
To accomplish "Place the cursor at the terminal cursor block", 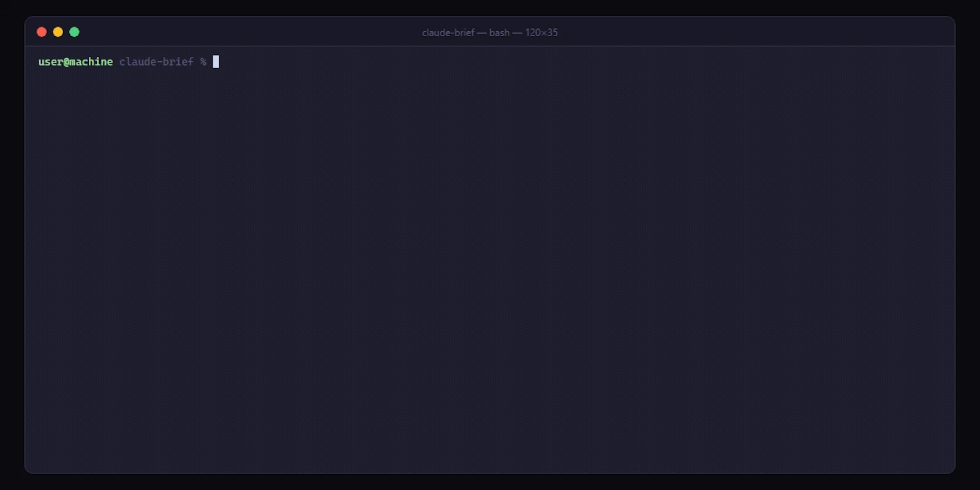I will click(x=216, y=61).
